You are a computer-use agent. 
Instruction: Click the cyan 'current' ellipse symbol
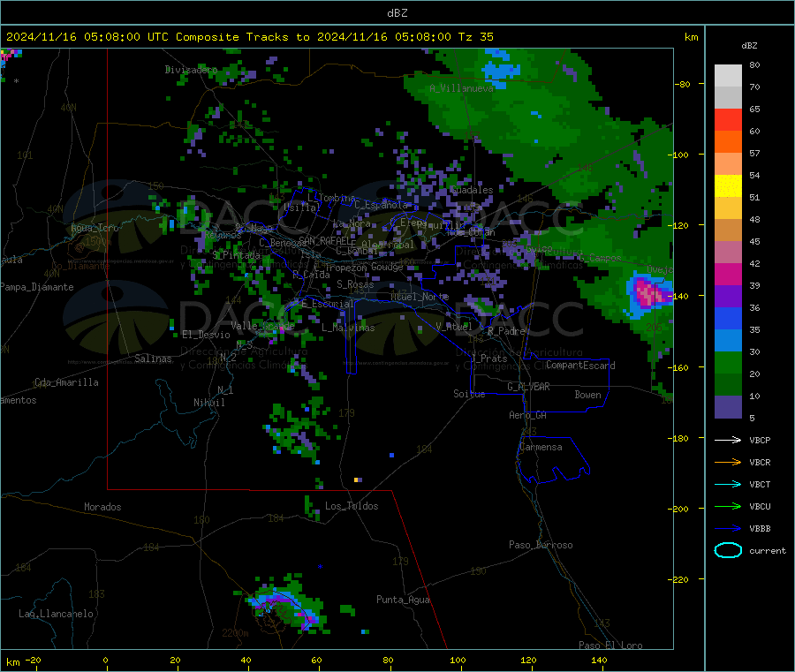click(728, 550)
